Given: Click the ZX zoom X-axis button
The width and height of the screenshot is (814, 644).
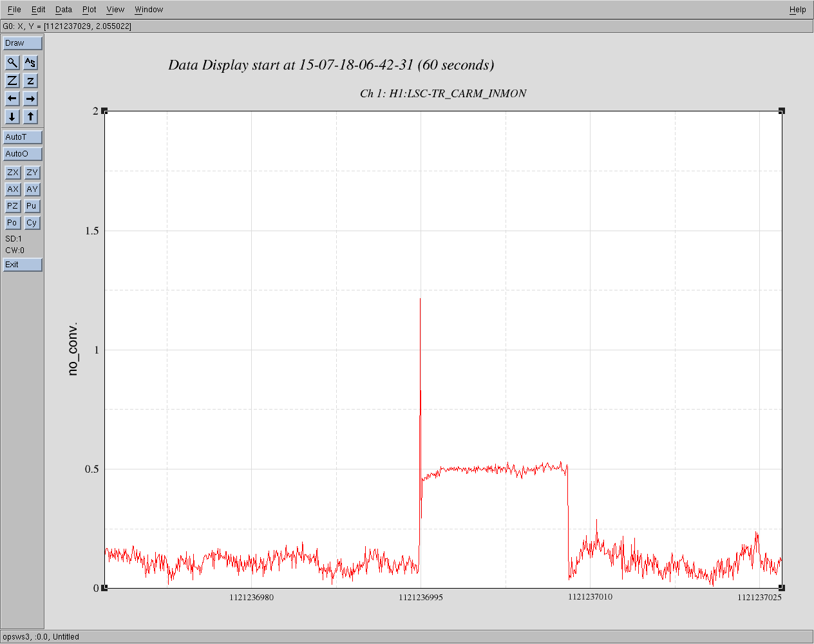Looking at the screenshot, I should click(12, 173).
